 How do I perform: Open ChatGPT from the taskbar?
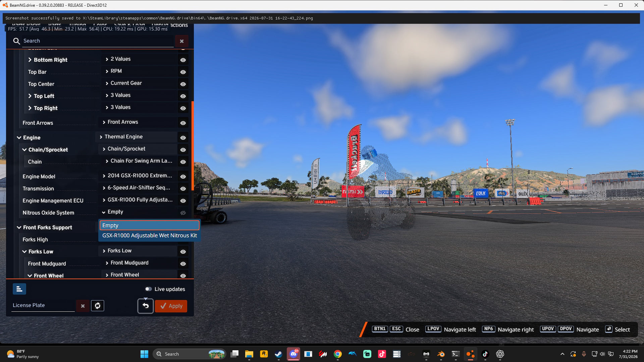click(x=500, y=354)
